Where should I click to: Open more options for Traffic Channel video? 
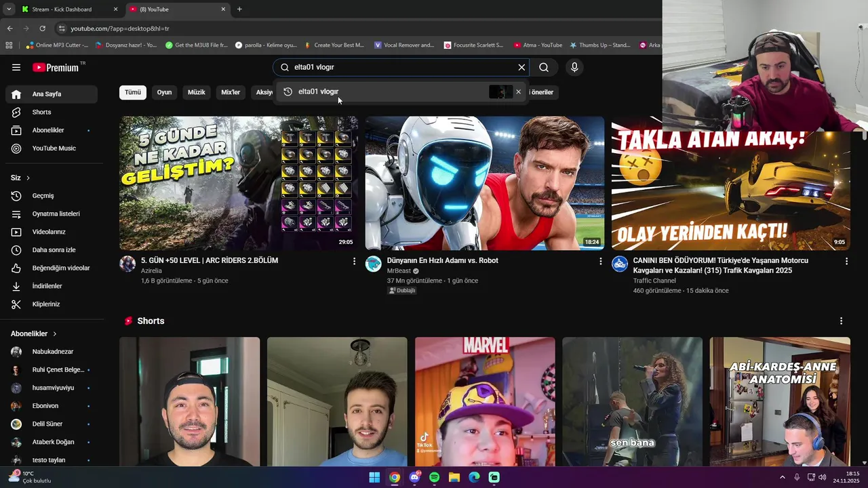pyautogui.click(x=846, y=261)
